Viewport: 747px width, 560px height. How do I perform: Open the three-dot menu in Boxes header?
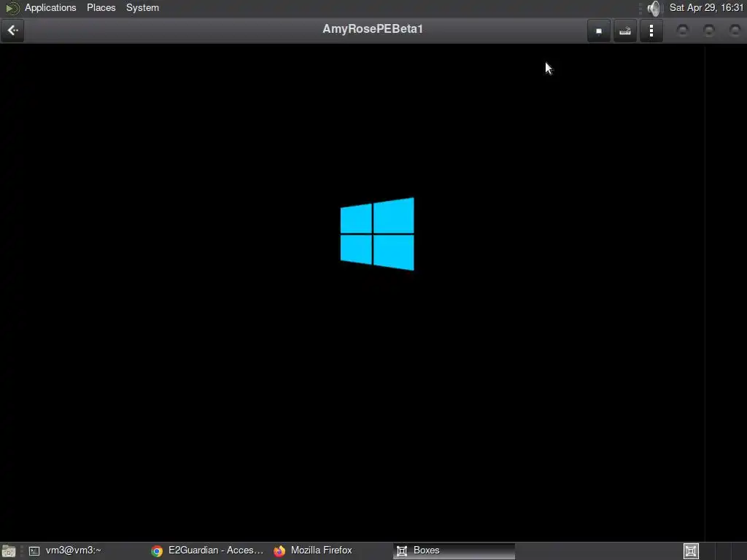651,31
